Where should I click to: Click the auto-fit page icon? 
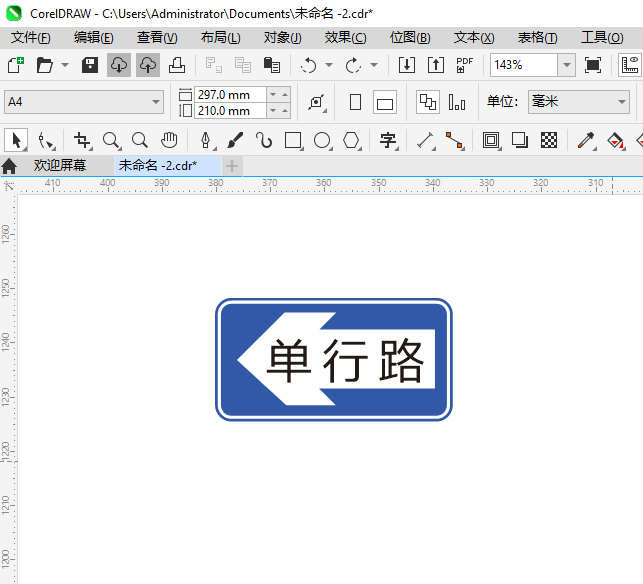pyautogui.click(x=317, y=102)
